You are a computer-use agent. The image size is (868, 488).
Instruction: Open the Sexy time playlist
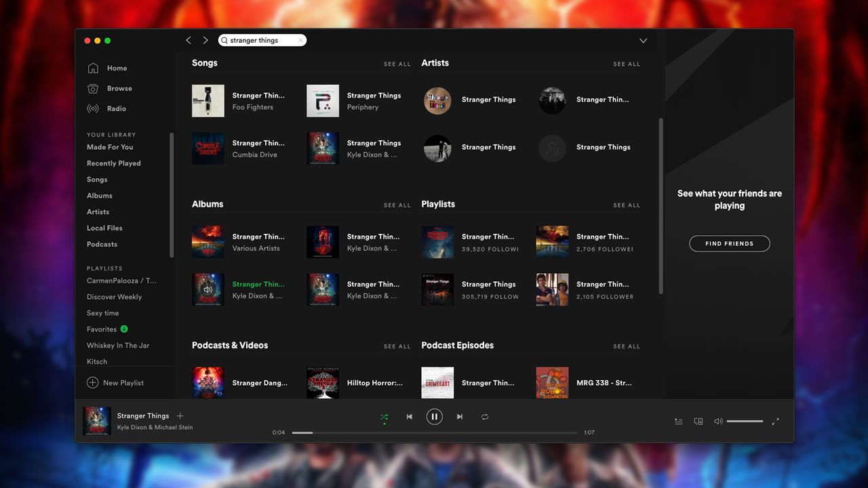[x=102, y=313]
